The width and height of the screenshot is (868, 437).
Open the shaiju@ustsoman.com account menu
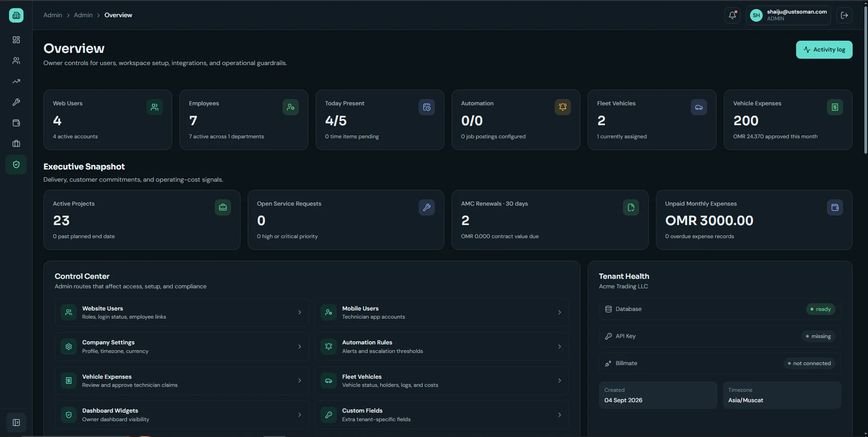(788, 15)
